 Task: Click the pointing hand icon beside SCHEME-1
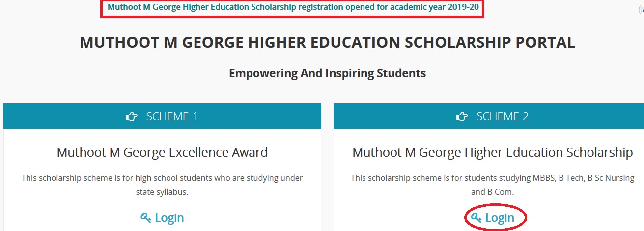(x=132, y=116)
